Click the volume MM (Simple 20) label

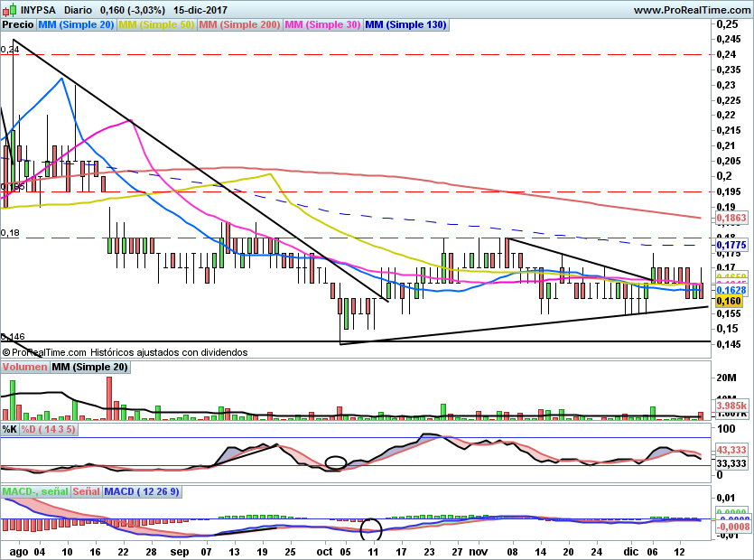[90, 367]
